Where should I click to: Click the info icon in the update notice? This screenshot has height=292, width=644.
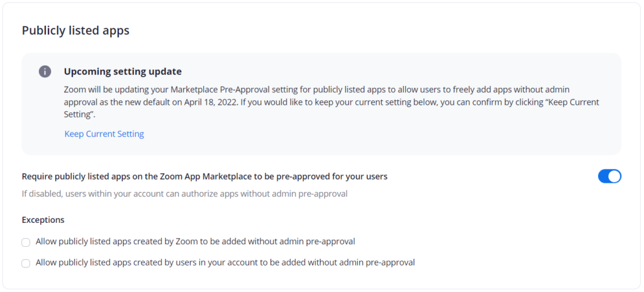tap(45, 72)
